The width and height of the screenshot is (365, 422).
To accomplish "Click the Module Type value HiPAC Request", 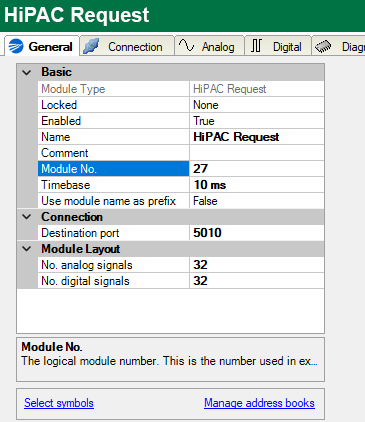I will (257, 89).
